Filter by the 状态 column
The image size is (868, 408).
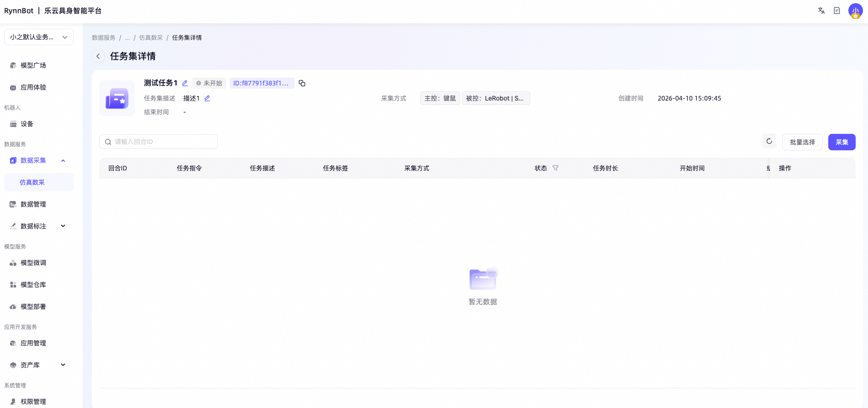556,168
